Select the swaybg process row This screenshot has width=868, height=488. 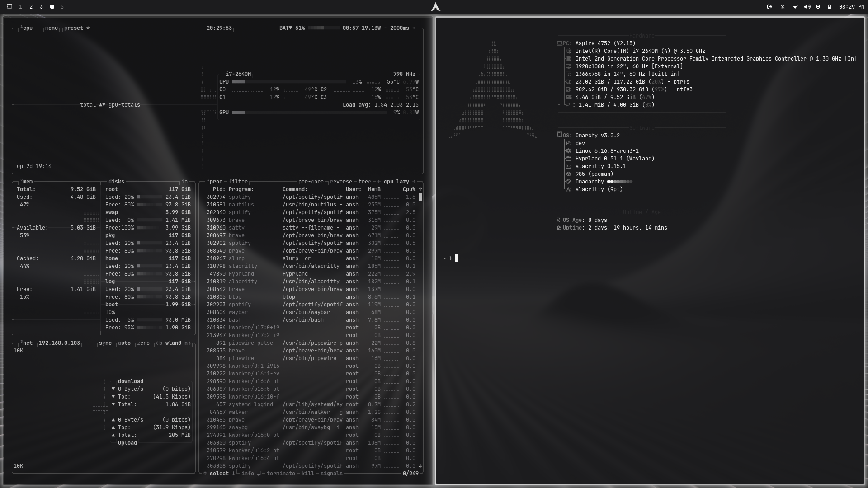[x=311, y=427]
